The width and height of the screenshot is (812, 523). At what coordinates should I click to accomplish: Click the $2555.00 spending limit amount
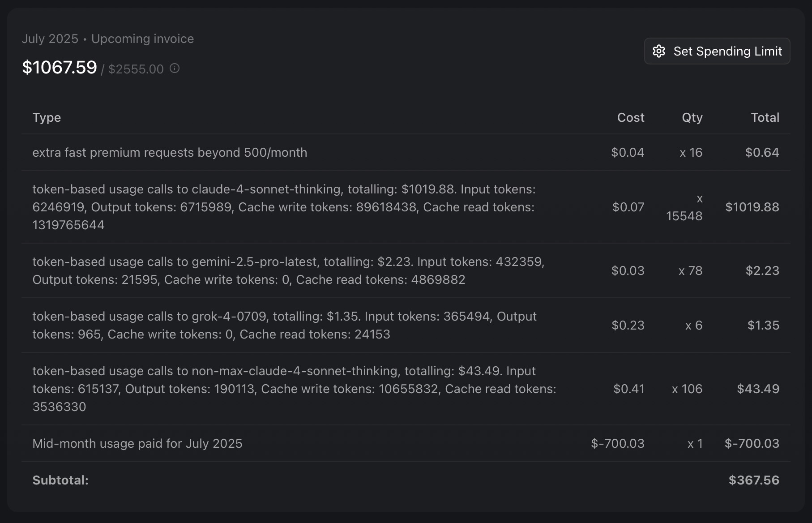pyautogui.click(x=136, y=69)
